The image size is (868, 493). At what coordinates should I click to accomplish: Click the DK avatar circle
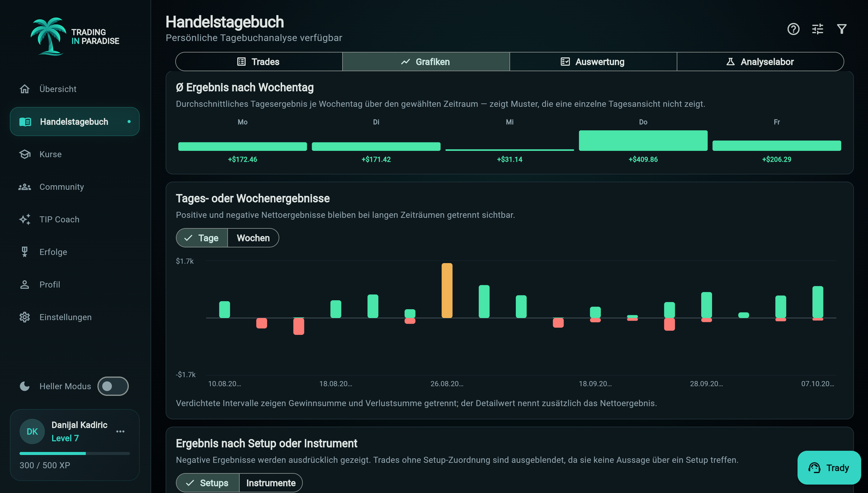[x=32, y=432]
